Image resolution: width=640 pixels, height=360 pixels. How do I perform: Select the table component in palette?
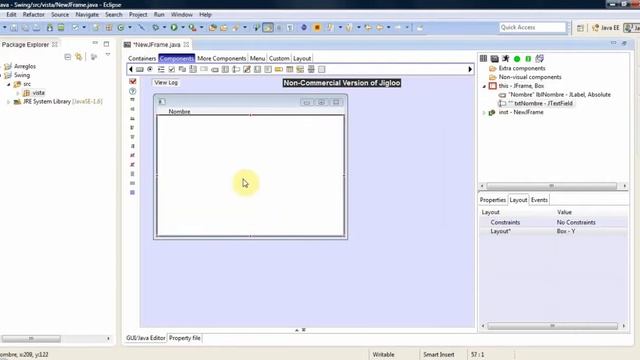pos(289,69)
